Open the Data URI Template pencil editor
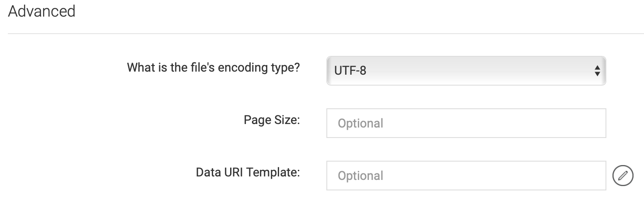644x207 pixels. tap(623, 176)
